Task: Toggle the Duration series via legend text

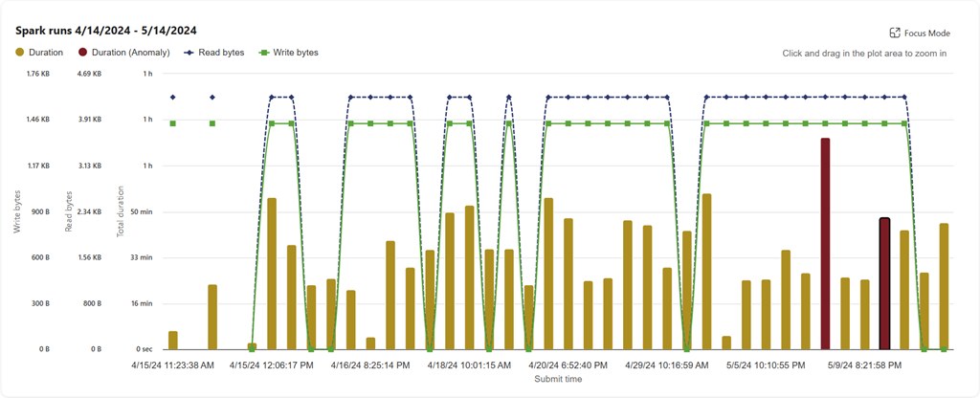Action: pyautogui.click(x=48, y=53)
